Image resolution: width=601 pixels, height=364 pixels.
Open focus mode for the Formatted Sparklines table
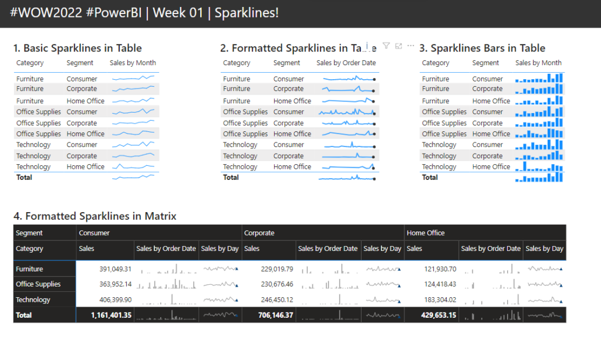[399, 46]
